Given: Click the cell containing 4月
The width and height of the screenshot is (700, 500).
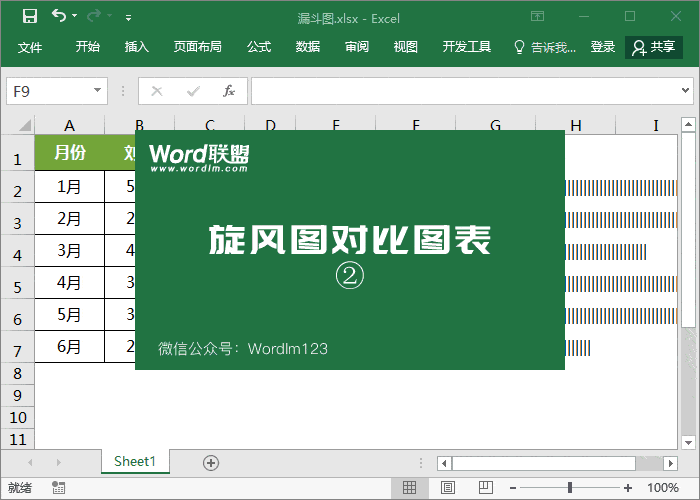Looking at the screenshot, I should pyautogui.click(x=69, y=283).
